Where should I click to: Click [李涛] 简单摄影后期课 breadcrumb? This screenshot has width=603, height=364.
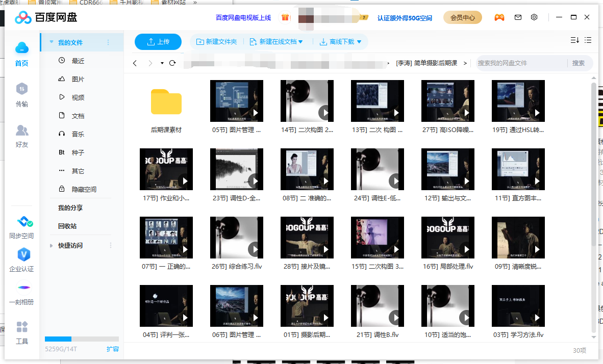coord(426,63)
